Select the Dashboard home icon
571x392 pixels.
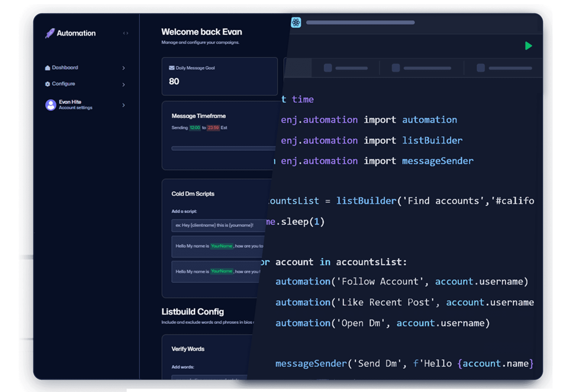47,68
